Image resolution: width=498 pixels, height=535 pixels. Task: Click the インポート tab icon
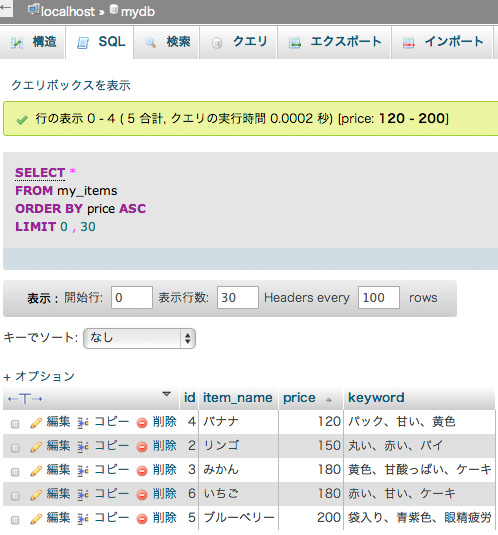coord(409,43)
